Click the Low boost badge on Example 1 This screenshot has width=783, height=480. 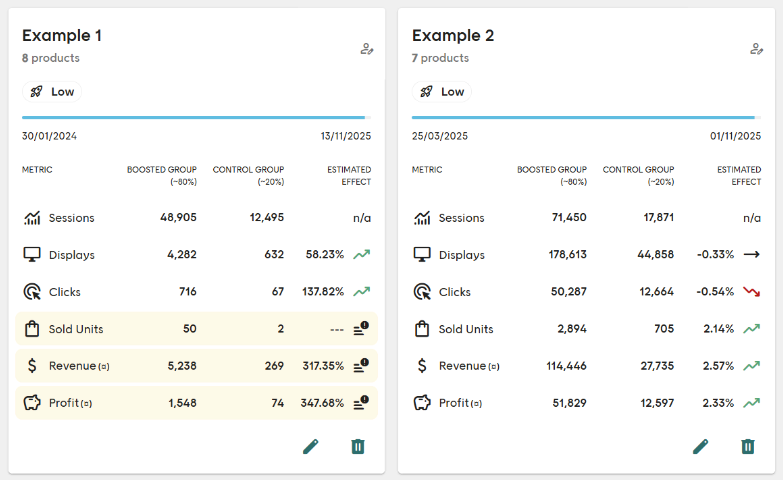click(53, 92)
